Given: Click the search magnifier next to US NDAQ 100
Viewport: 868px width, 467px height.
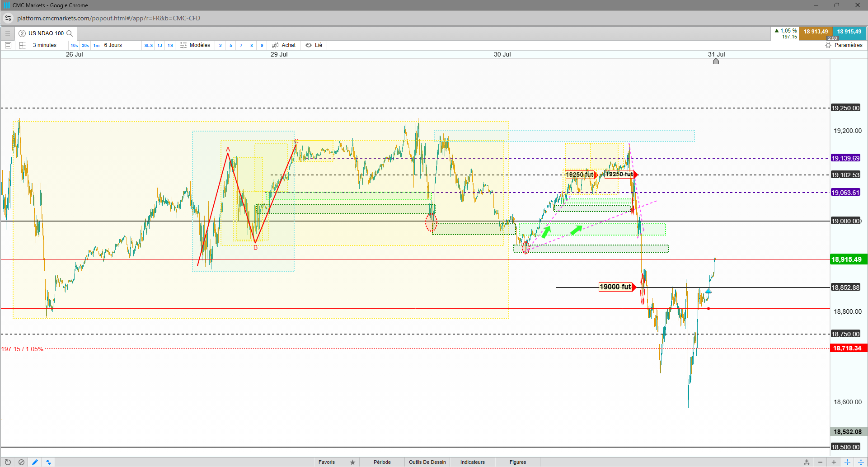Looking at the screenshot, I should pos(70,33).
